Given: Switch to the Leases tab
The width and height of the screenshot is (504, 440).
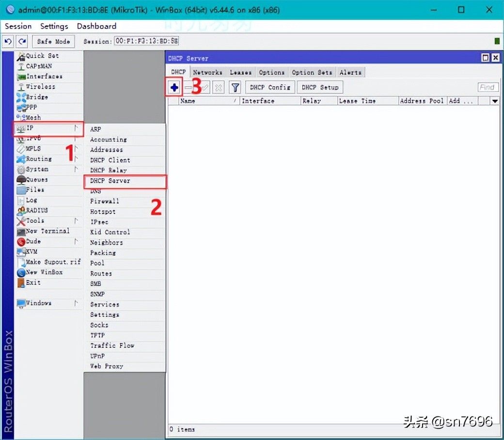Looking at the screenshot, I should [240, 72].
